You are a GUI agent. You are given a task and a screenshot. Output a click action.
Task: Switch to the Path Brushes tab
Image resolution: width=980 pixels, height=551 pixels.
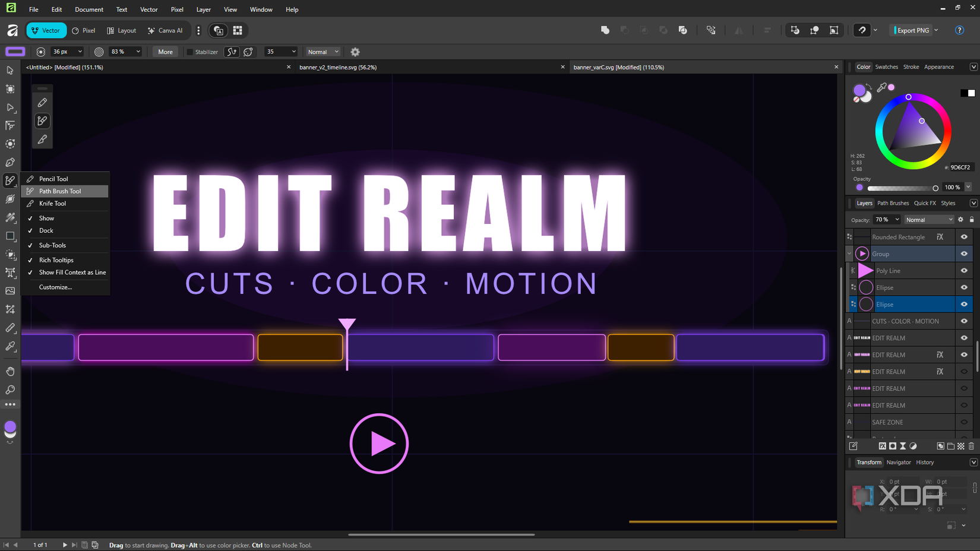click(x=893, y=203)
